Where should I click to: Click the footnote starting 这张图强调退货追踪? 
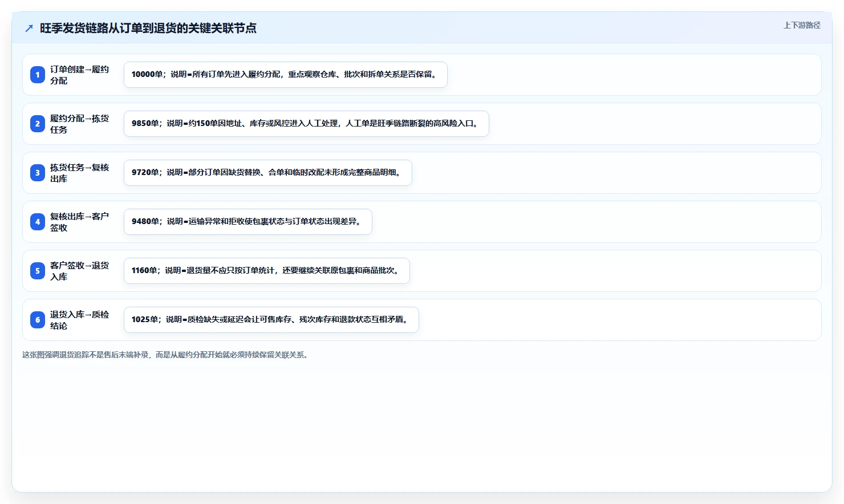(x=167, y=355)
